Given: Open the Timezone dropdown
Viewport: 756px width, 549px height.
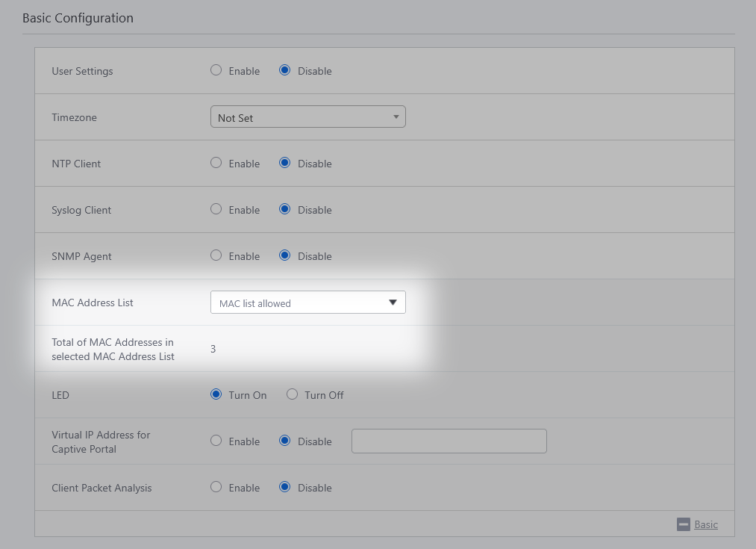Looking at the screenshot, I should click(307, 117).
